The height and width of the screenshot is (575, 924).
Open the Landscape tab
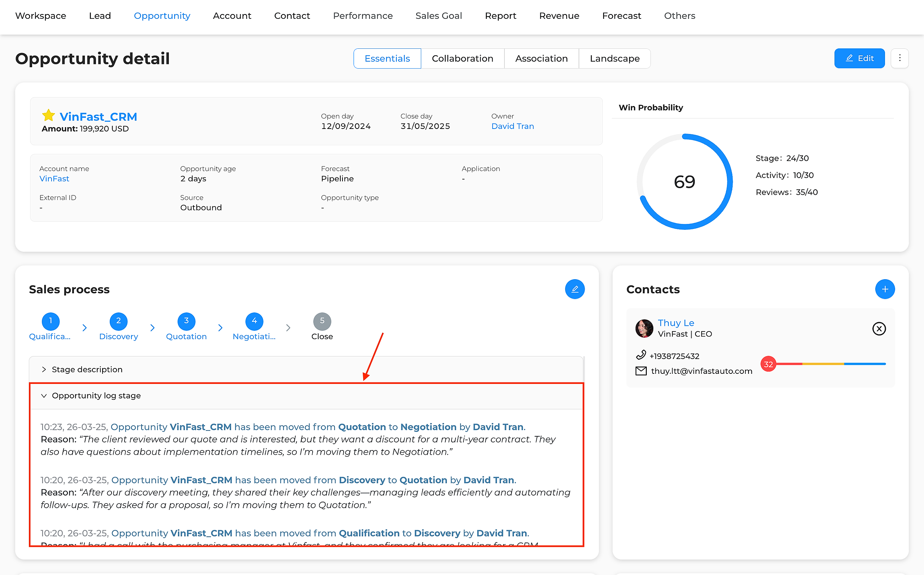coord(614,59)
